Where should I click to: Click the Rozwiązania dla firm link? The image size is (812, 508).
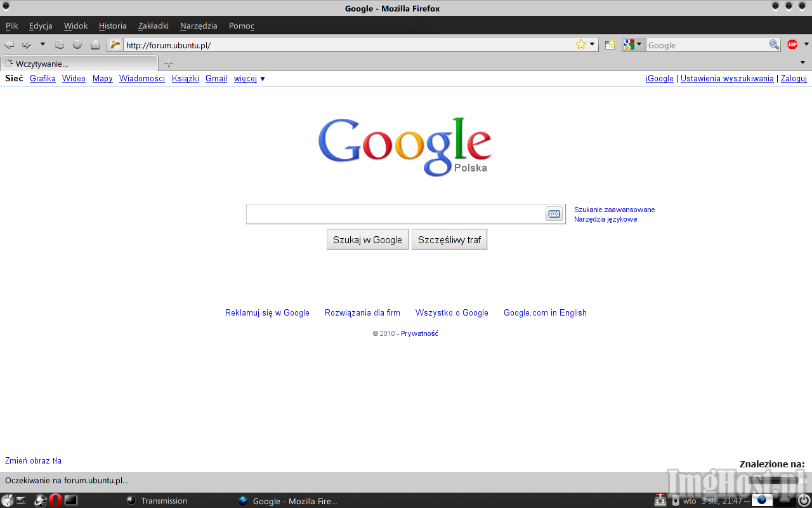click(x=362, y=312)
